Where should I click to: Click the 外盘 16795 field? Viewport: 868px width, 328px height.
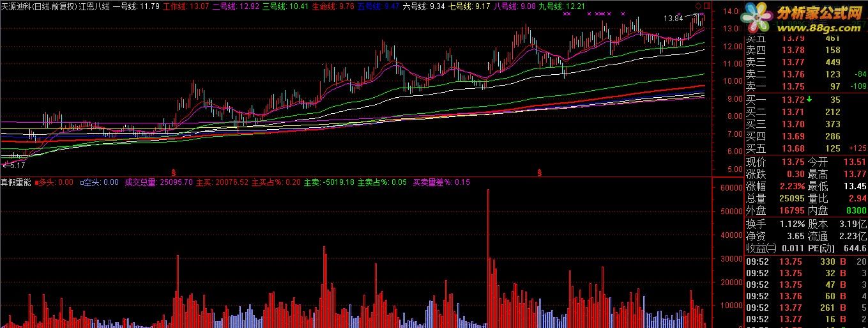click(774, 210)
